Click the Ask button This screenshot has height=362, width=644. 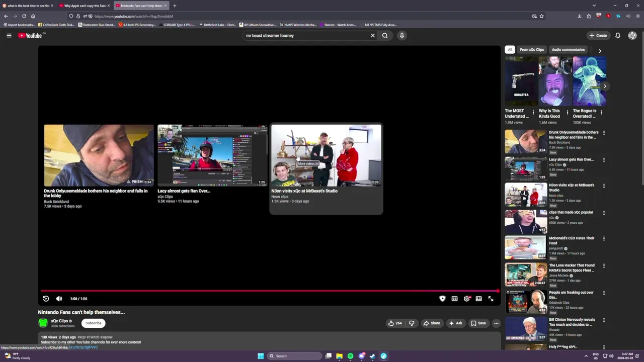click(x=455, y=323)
